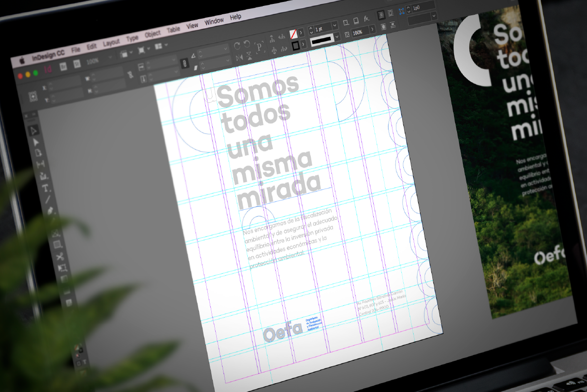This screenshot has height=392, width=587.
Task: Select the Selection tool (black arrow)
Action: coord(33,131)
